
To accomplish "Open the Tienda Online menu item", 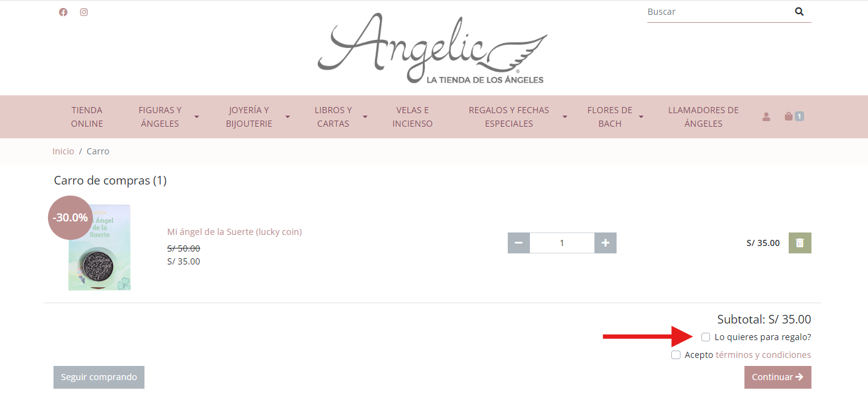I will click(87, 117).
